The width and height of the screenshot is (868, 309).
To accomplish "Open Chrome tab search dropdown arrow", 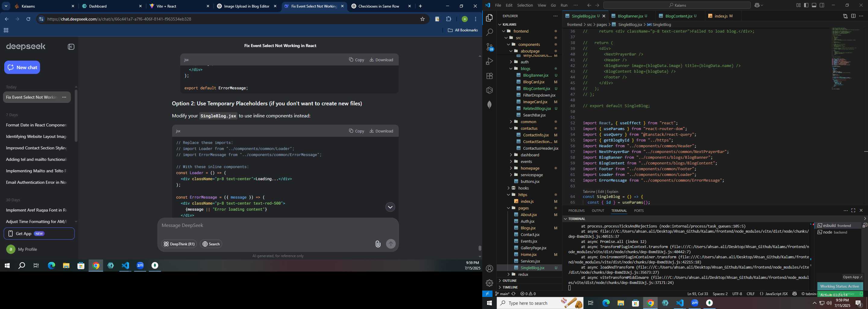I will pyautogui.click(x=6, y=6).
